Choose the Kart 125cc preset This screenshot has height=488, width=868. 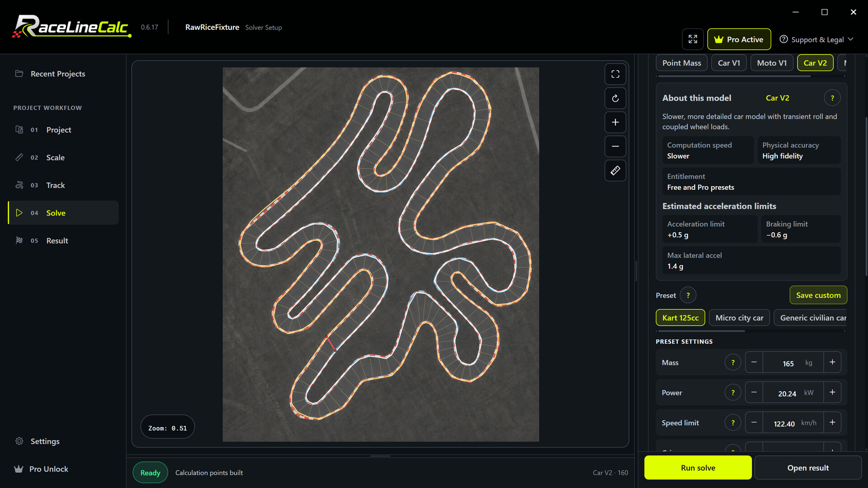(x=680, y=318)
